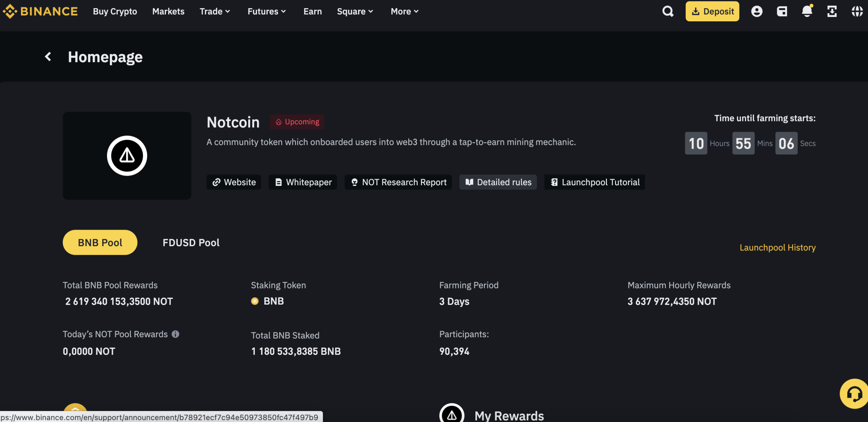
Task: Open the Whitepaper link
Action: [x=303, y=182]
